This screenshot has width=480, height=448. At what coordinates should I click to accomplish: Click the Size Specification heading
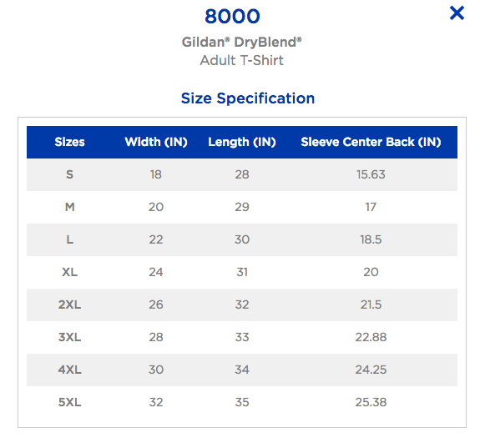(x=248, y=98)
